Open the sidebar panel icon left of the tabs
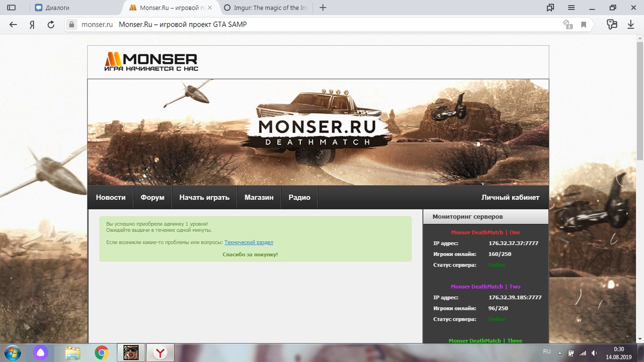Screen dimensions: 644x362 [x=11, y=8]
